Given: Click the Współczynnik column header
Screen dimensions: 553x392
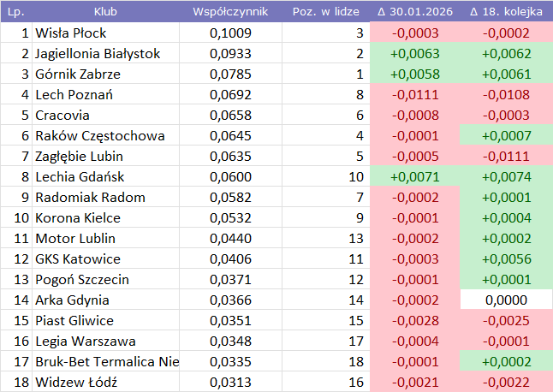Looking at the screenshot, I should point(230,12).
